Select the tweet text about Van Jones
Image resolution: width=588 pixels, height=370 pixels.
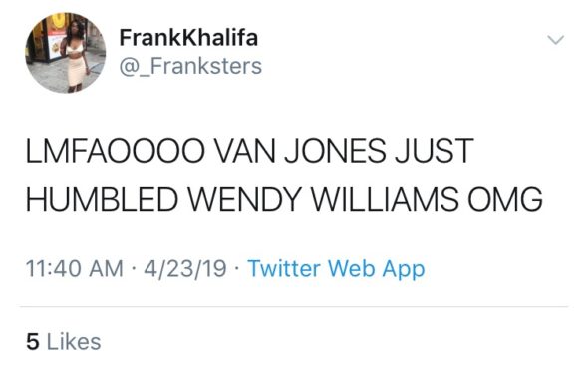pos(284,175)
